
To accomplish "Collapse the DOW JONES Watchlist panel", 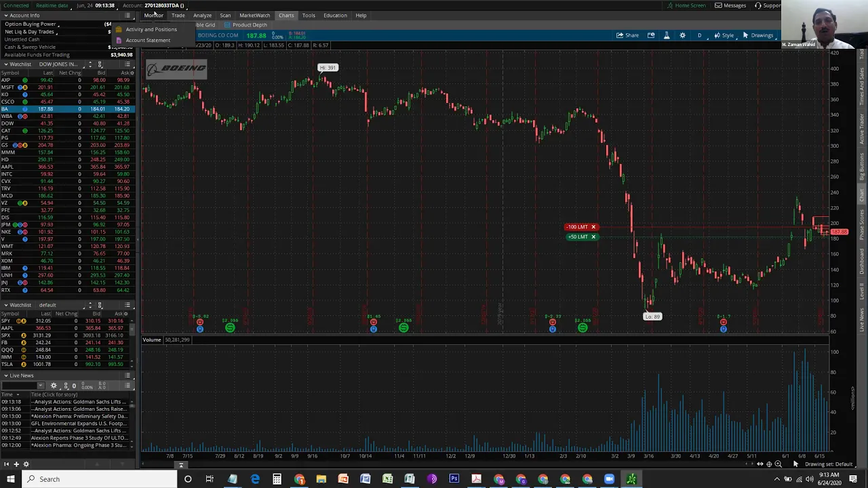I will 5,64.
